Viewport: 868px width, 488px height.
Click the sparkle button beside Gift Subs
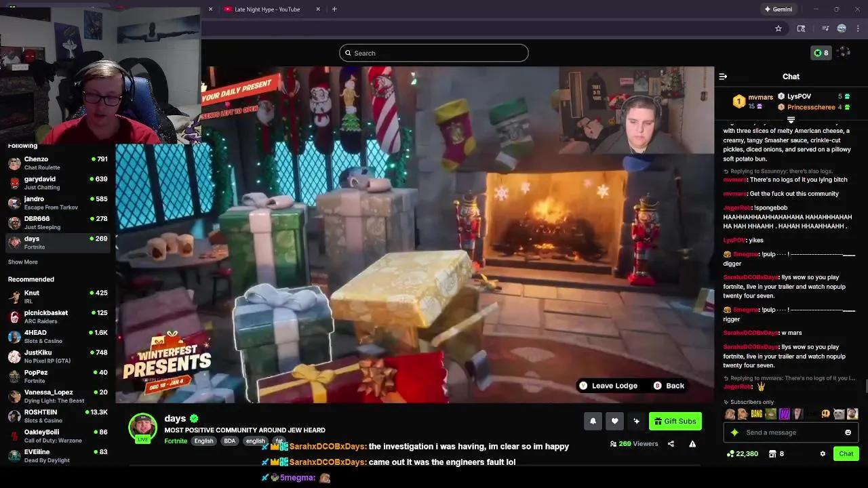click(x=636, y=421)
